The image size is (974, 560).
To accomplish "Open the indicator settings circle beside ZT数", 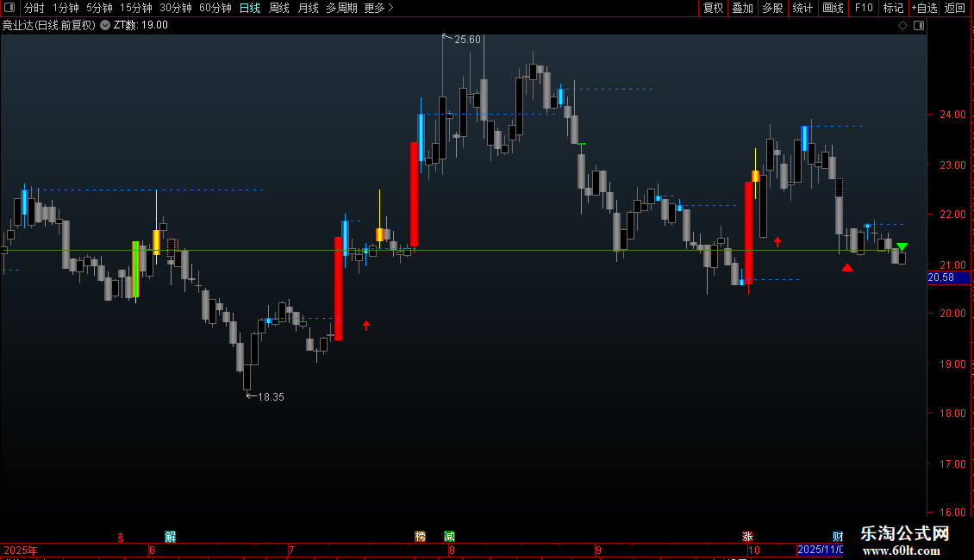I will click(x=105, y=25).
